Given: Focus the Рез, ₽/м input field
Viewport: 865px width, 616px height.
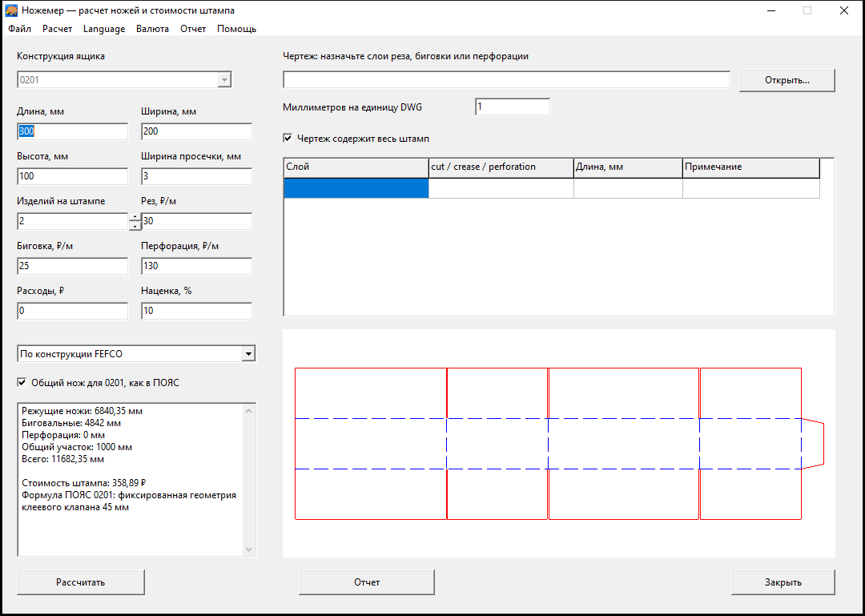Looking at the screenshot, I should [196, 221].
